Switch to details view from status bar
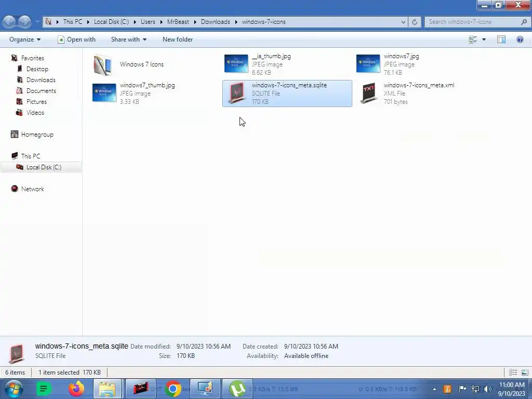Screen dimensions: 532x399 [513, 372]
